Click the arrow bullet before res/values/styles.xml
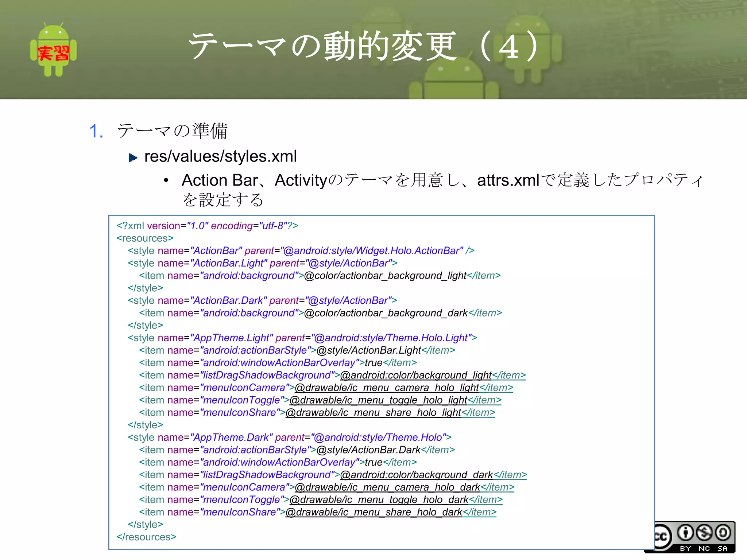This screenshot has height=560, width=747. click(x=133, y=158)
